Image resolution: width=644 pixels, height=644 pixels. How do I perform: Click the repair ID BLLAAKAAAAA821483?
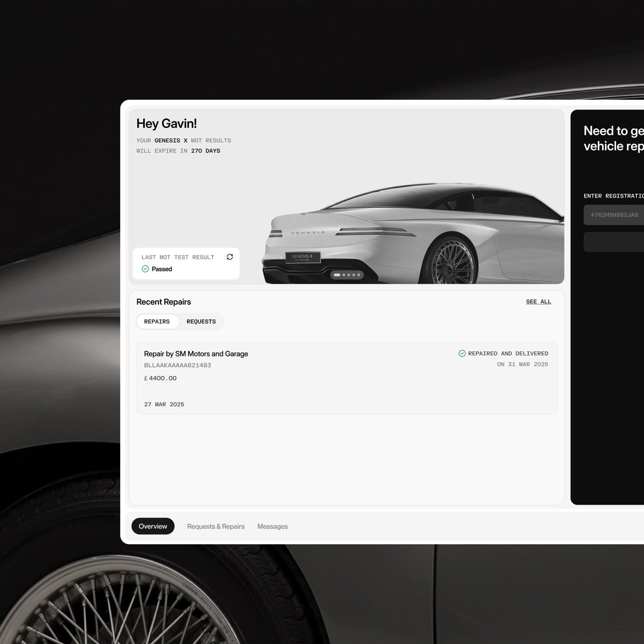(178, 365)
